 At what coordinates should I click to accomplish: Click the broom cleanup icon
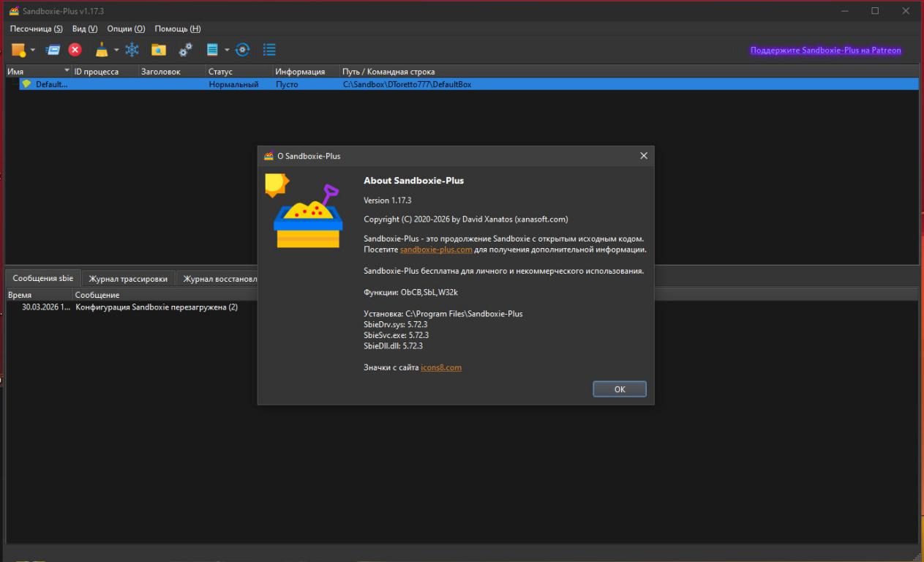(x=102, y=50)
